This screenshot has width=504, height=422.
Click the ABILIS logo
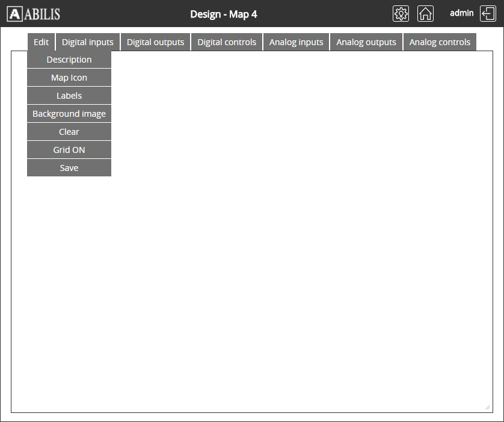pyautogui.click(x=34, y=14)
